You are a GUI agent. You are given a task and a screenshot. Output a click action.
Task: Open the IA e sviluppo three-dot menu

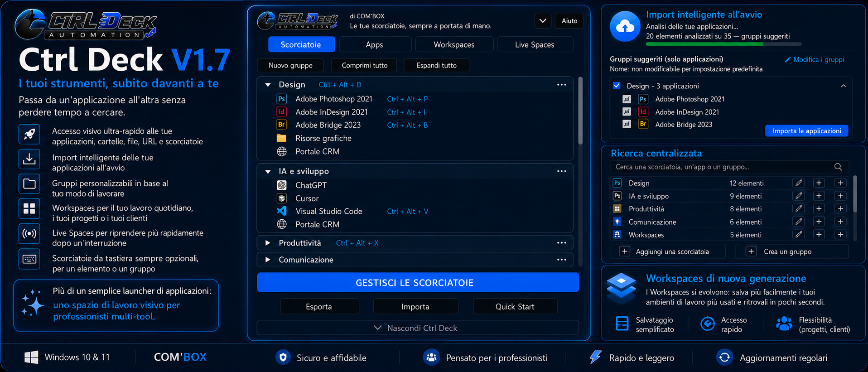point(562,171)
